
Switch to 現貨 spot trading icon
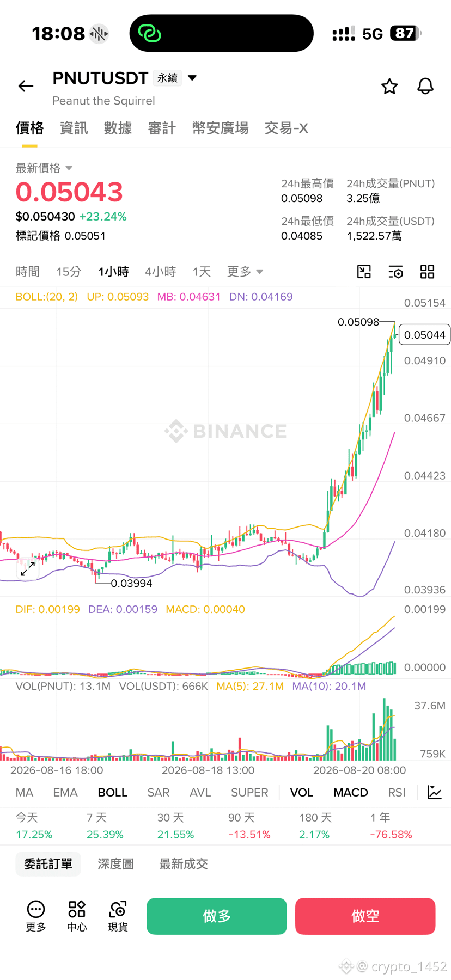(118, 916)
